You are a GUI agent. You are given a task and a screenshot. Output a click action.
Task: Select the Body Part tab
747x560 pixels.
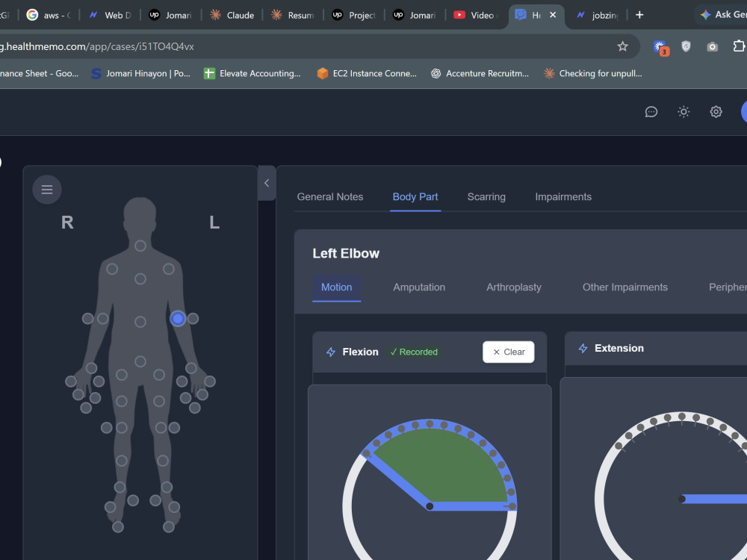(x=415, y=196)
